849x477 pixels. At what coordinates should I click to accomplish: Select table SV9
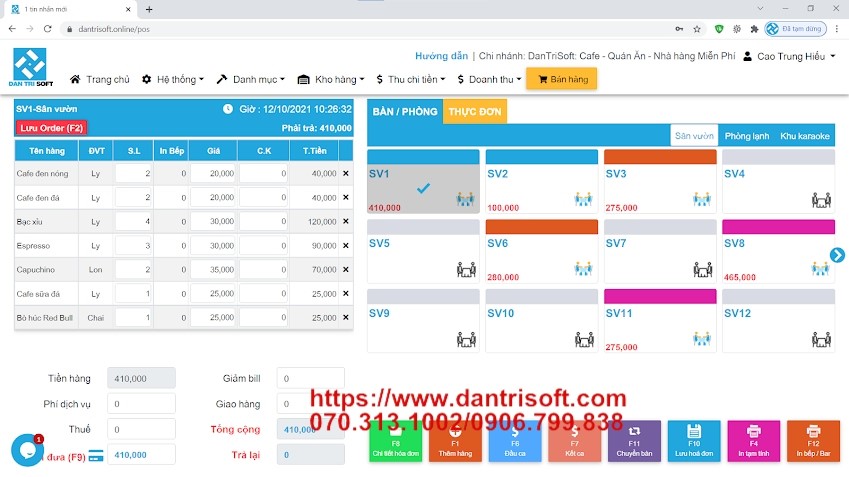pos(423,321)
